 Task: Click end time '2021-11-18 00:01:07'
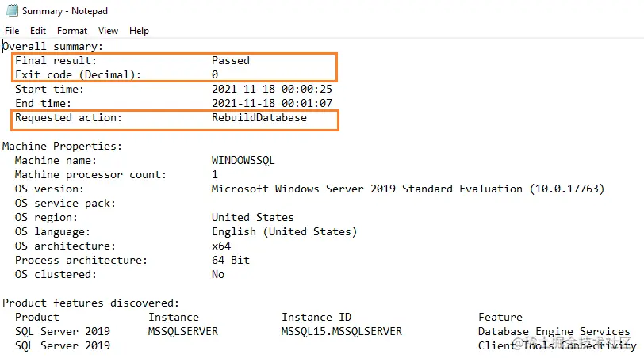pos(272,104)
